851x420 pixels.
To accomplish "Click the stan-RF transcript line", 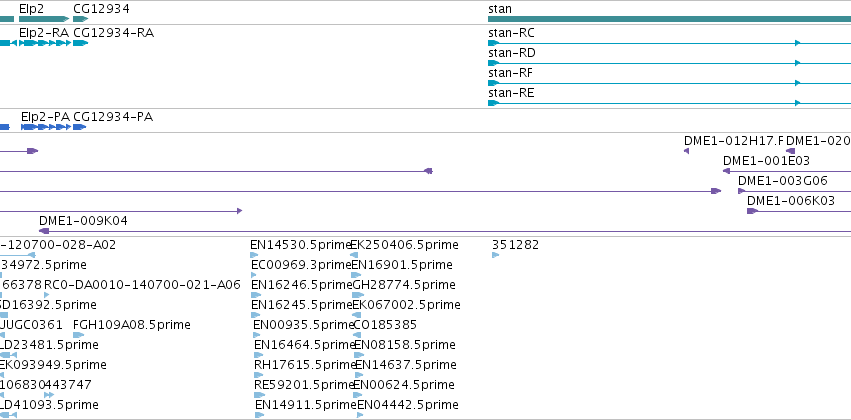I will point(669,83).
